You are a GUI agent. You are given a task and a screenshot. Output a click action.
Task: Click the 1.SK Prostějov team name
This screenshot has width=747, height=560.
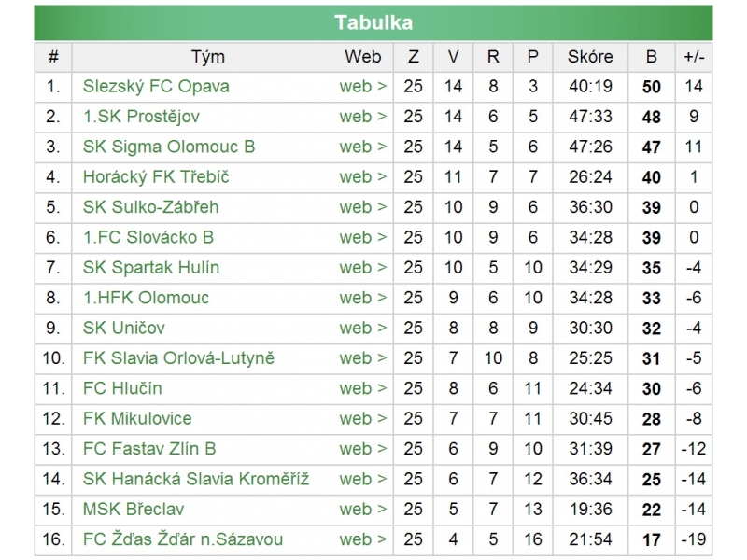[x=141, y=117]
